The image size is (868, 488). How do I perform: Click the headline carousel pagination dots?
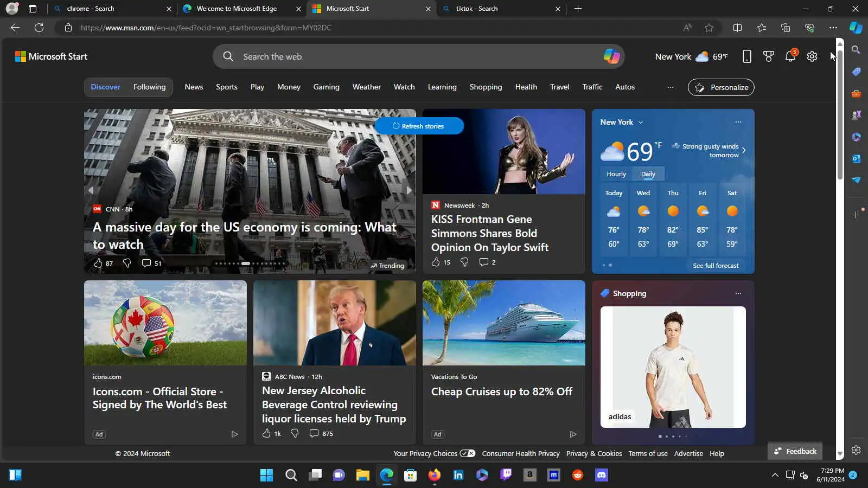(250, 264)
